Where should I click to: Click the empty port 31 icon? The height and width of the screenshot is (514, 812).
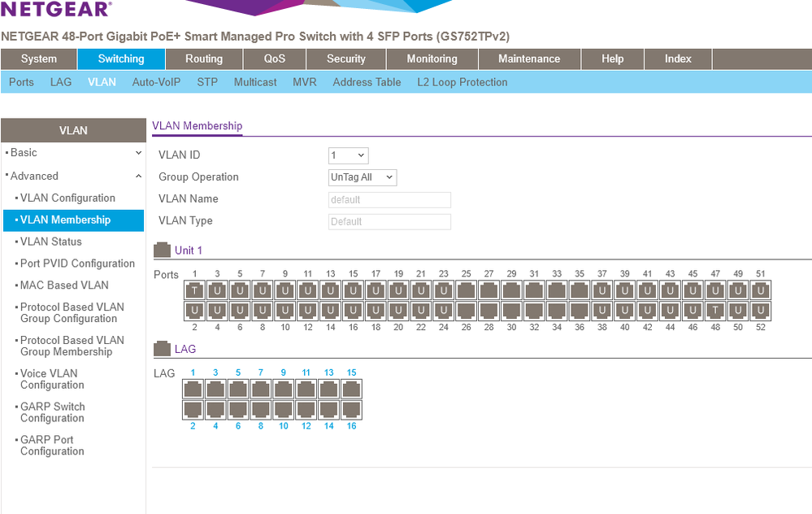(x=534, y=290)
